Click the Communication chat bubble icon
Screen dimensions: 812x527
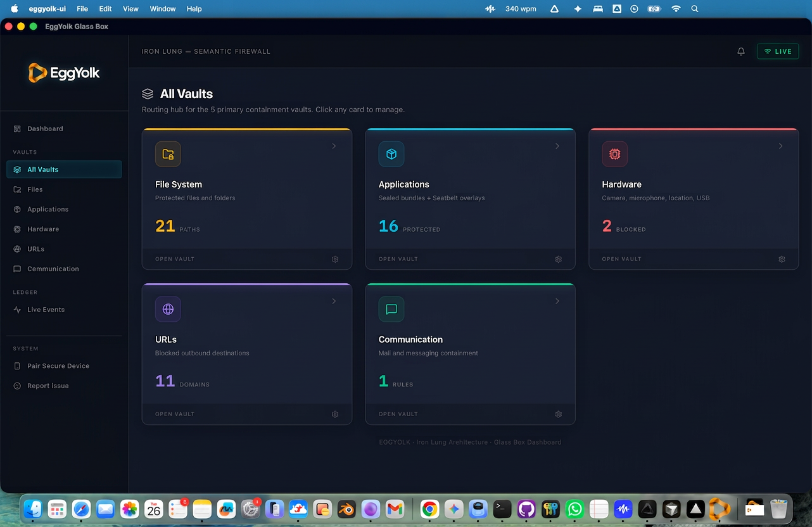click(391, 309)
